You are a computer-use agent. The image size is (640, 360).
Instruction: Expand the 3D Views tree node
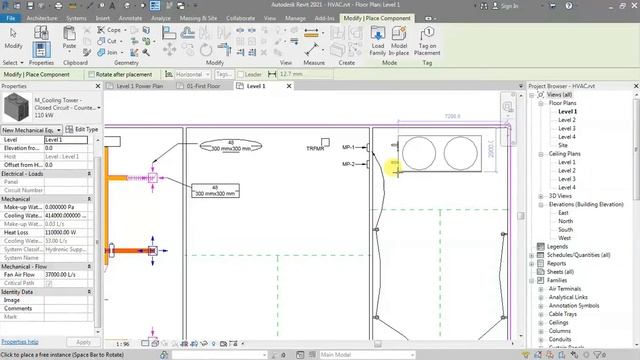(x=541, y=196)
